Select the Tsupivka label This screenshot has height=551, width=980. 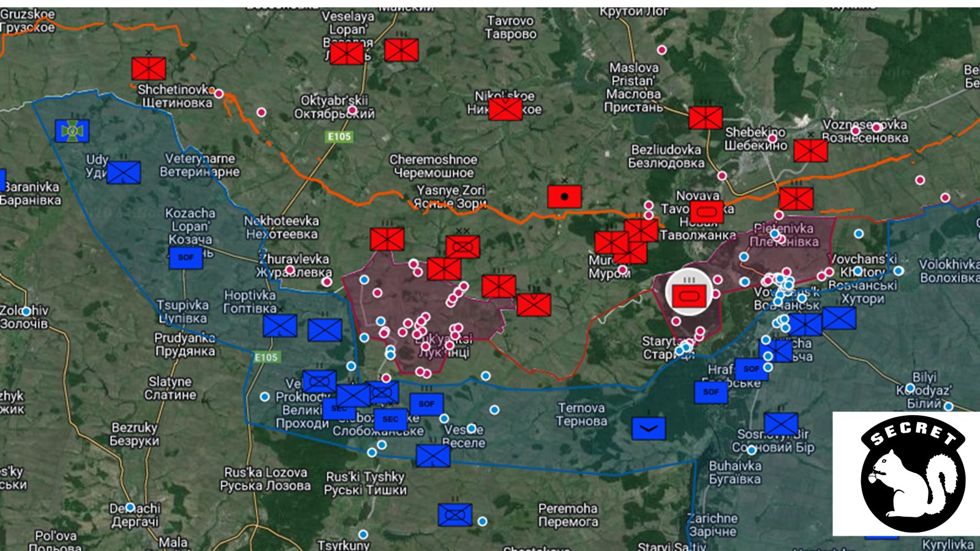click(183, 311)
